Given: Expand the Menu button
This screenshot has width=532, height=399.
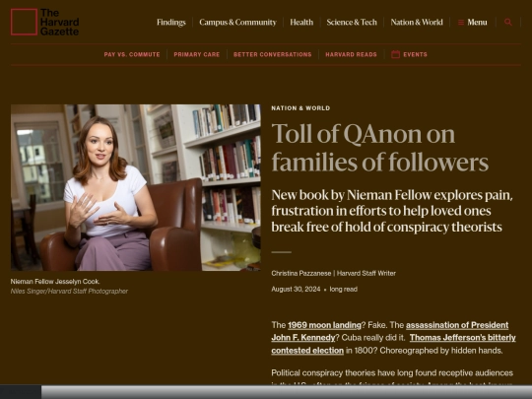Looking at the screenshot, I should tap(472, 23).
